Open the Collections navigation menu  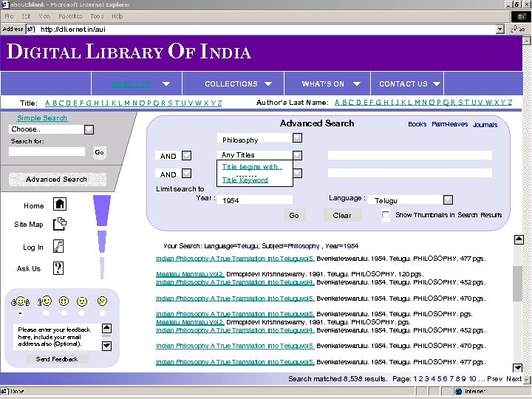(x=231, y=83)
